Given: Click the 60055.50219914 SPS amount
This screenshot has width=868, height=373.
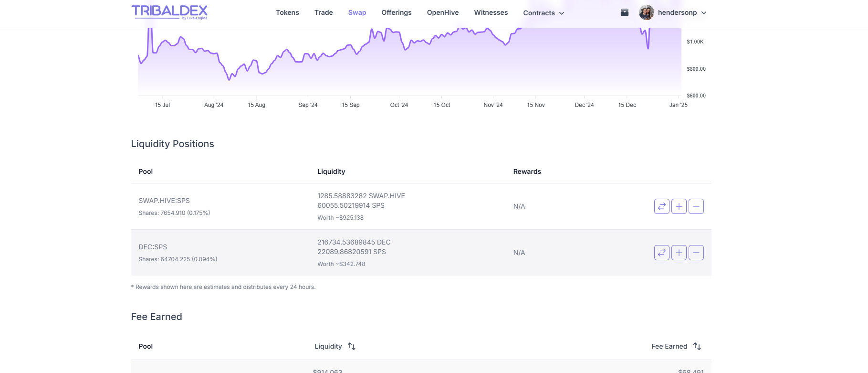Looking at the screenshot, I should [x=351, y=205].
